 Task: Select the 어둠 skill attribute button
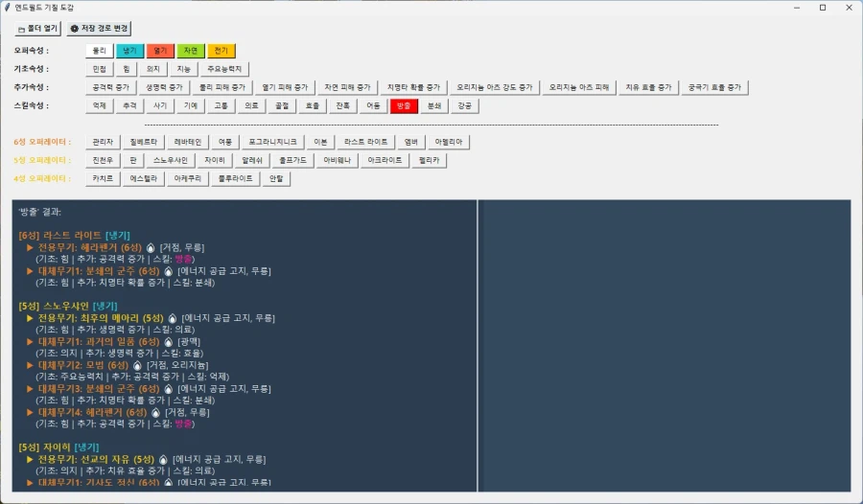pyautogui.click(x=373, y=105)
